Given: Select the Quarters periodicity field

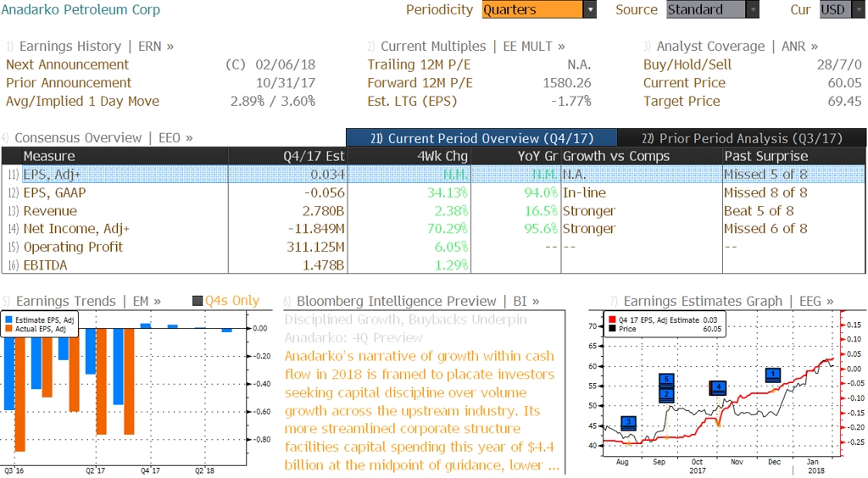Looking at the screenshot, I should tap(532, 9).
